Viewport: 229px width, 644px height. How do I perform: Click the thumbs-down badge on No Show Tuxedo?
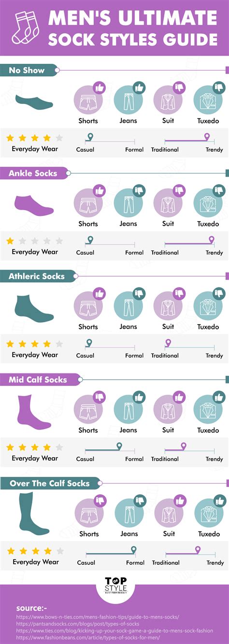click(x=220, y=88)
